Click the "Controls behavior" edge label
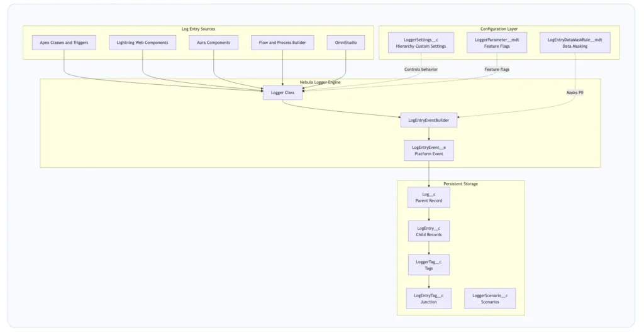The height and width of the screenshot is (333, 644). pyautogui.click(x=421, y=69)
